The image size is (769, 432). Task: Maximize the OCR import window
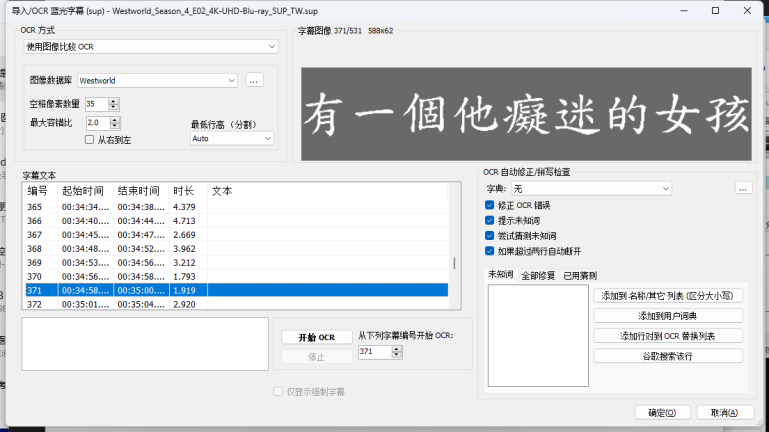(716, 11)
